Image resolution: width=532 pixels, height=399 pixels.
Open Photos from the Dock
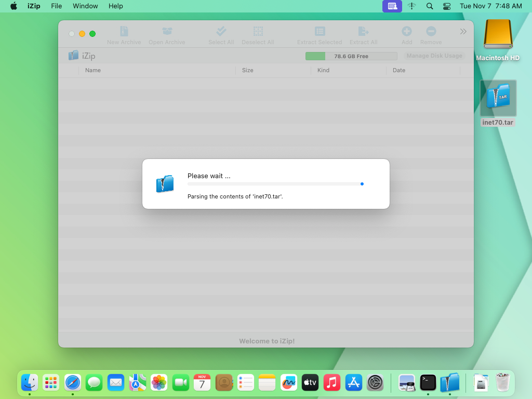[x=159, y=383]
